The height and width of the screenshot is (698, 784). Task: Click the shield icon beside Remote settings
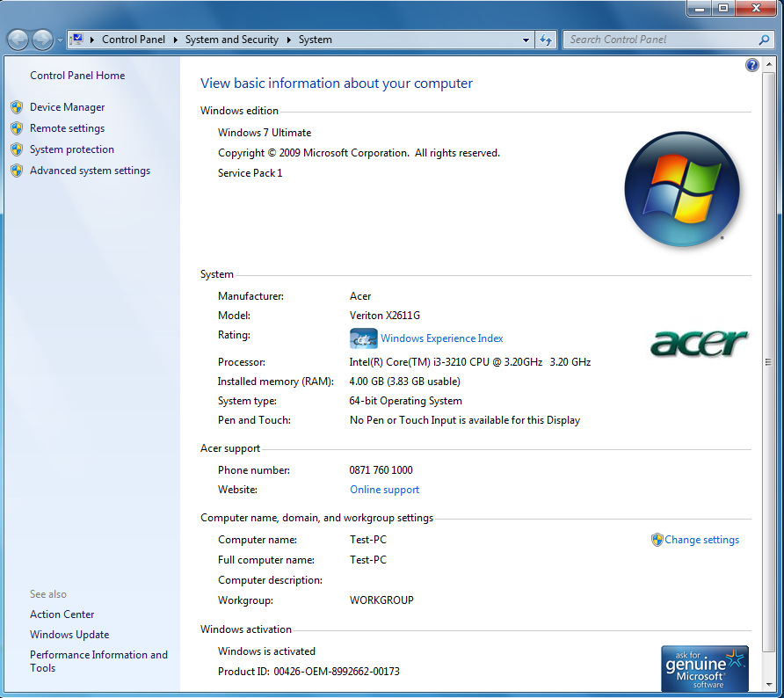(x=17, y=128)
